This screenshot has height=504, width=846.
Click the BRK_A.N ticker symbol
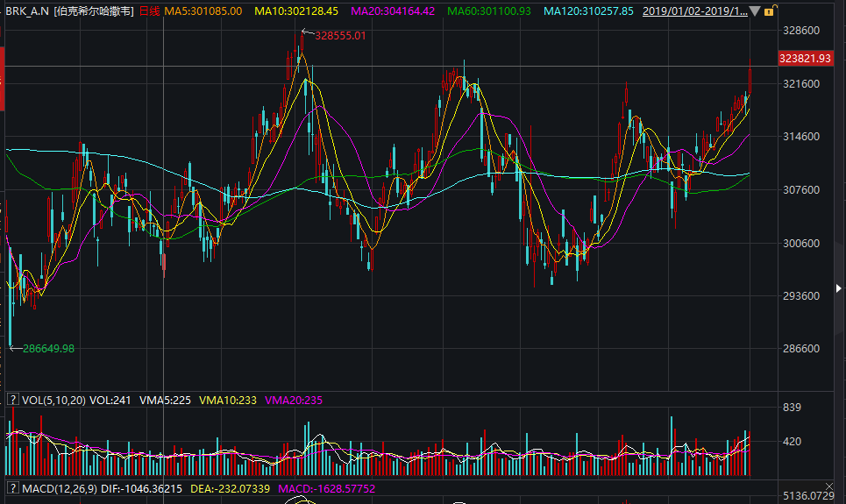pos(27,11)
